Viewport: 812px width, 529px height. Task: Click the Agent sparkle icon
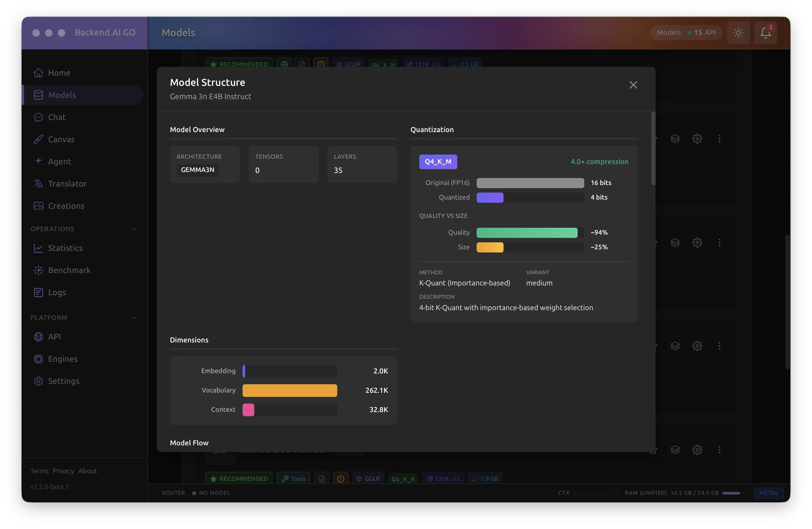tap(39, 161)
